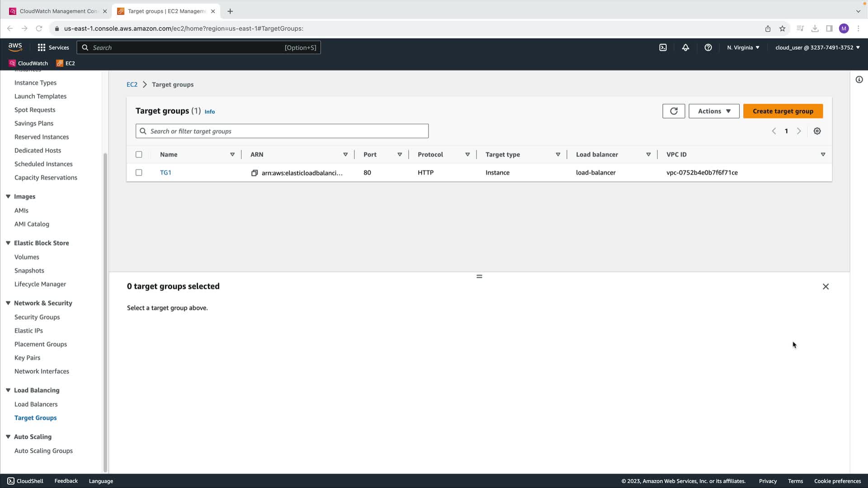Collapse the Network & Security section
The width and height of the screenshot is (868, 488).
tap(8, 303)
